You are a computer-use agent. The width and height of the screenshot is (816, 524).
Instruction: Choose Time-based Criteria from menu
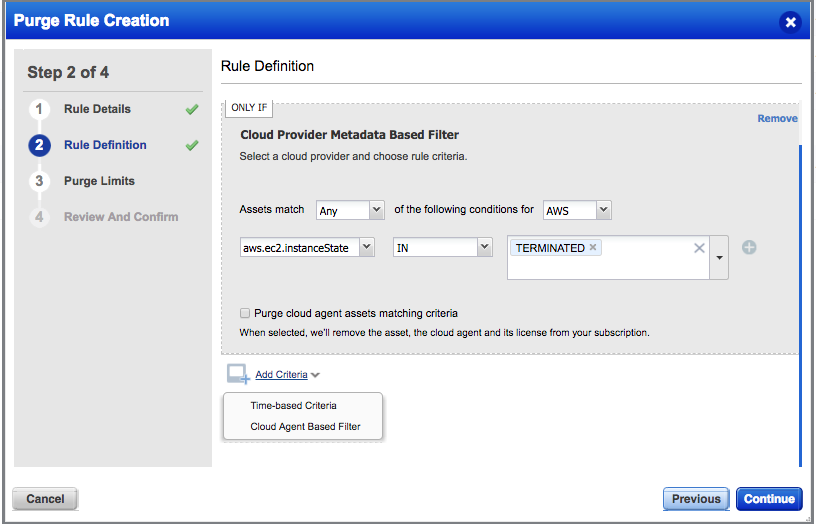tap(294, 405)
